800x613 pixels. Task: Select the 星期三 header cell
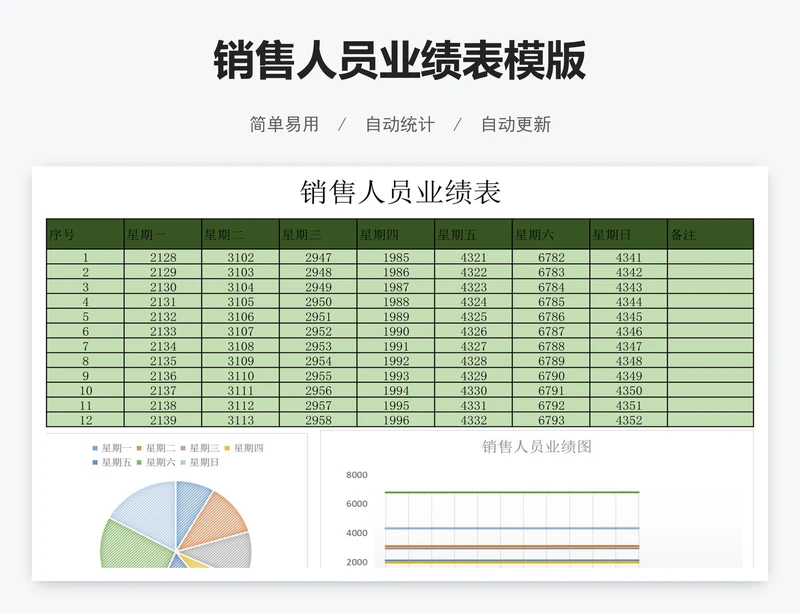[318, 234]
